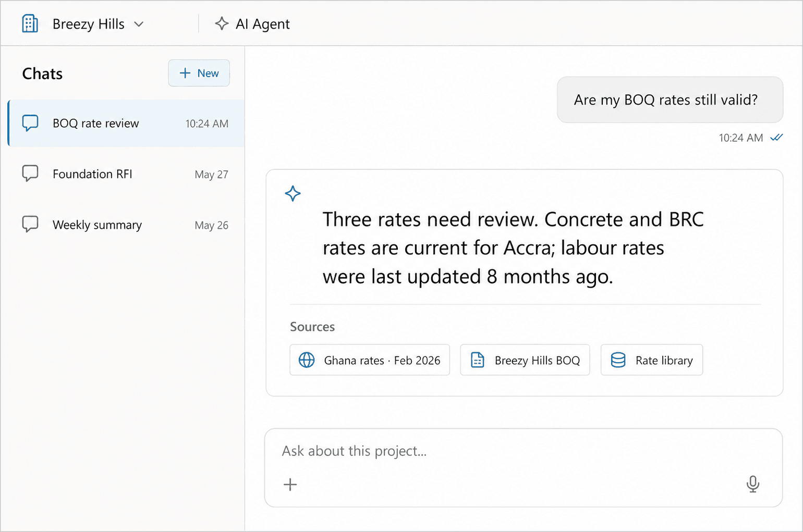Click the double-check read receipt icon
Screen dimensions: 803x532
coord(777,138)
